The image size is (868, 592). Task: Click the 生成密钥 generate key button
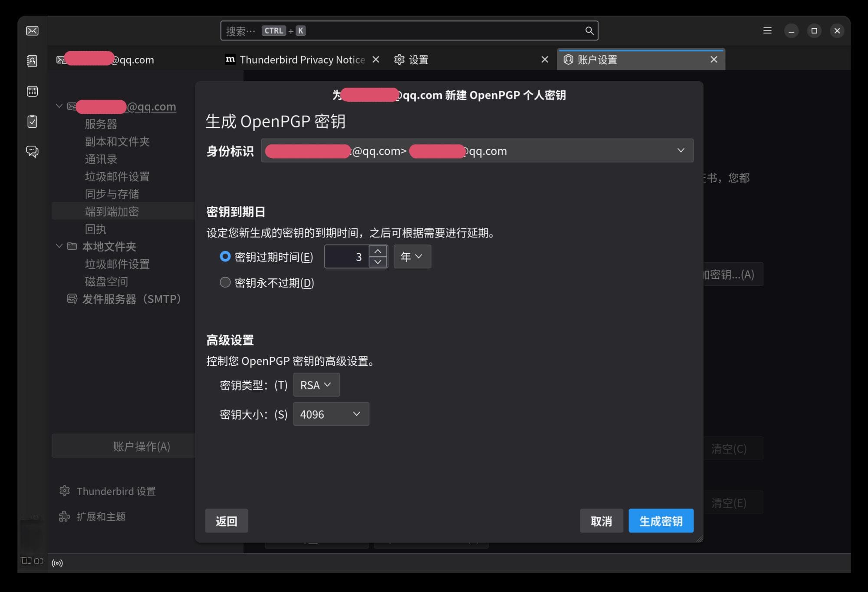(x=661, y=521)
